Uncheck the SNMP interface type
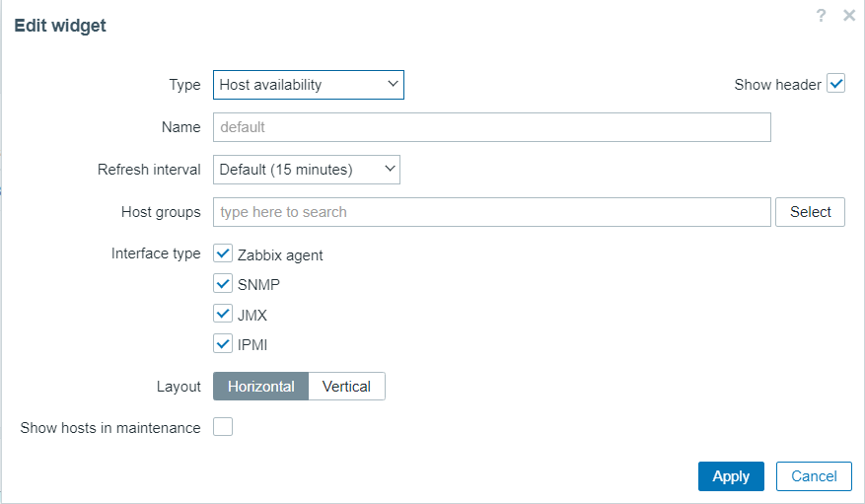This screenshot has width=865, height=504. pos(223,284)
